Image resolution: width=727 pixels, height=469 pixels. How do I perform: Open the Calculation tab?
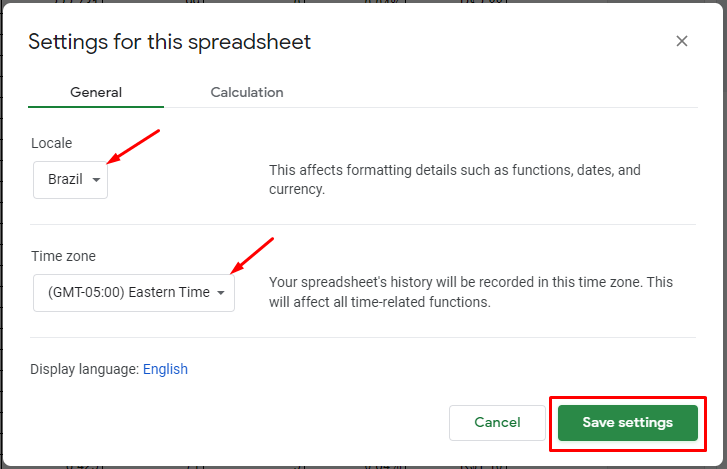coord(247,92)
